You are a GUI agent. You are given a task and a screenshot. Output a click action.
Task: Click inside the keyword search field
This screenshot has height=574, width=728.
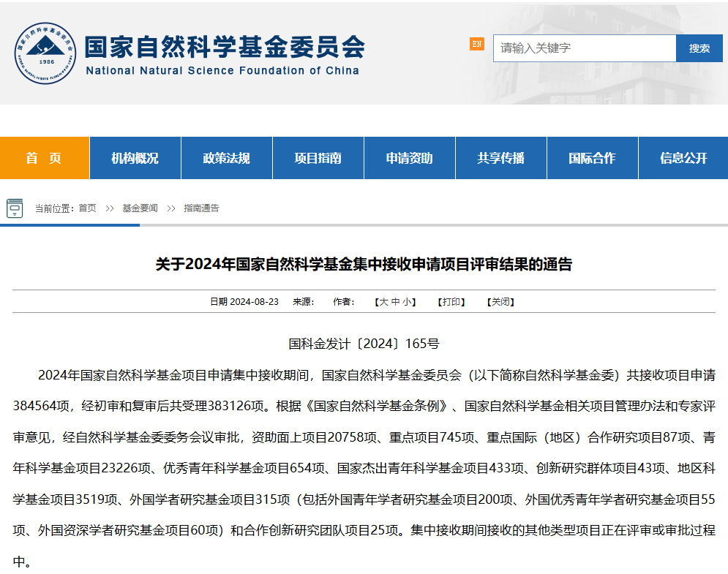584,48
